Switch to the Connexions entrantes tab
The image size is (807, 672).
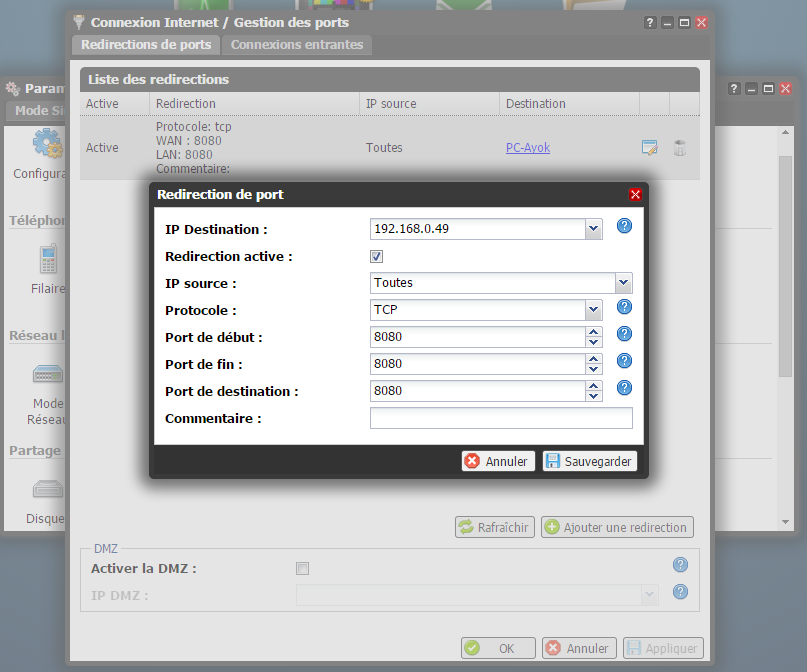(x=297, y=45)
